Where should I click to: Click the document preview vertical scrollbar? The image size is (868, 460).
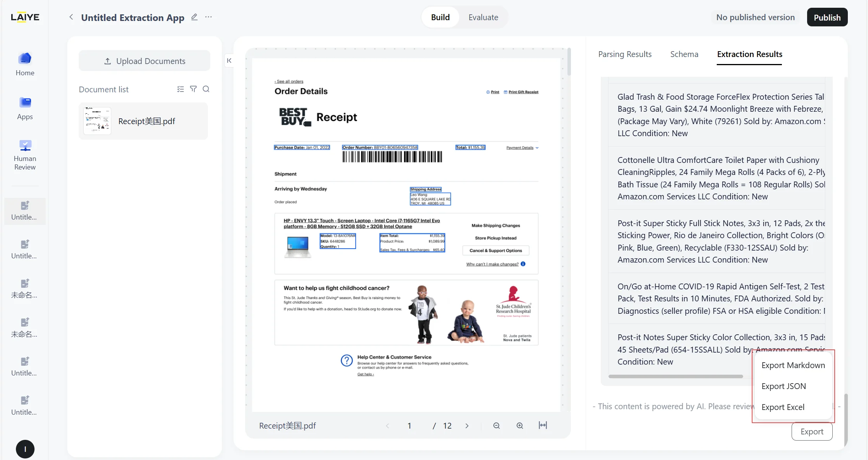click(569, 62)
